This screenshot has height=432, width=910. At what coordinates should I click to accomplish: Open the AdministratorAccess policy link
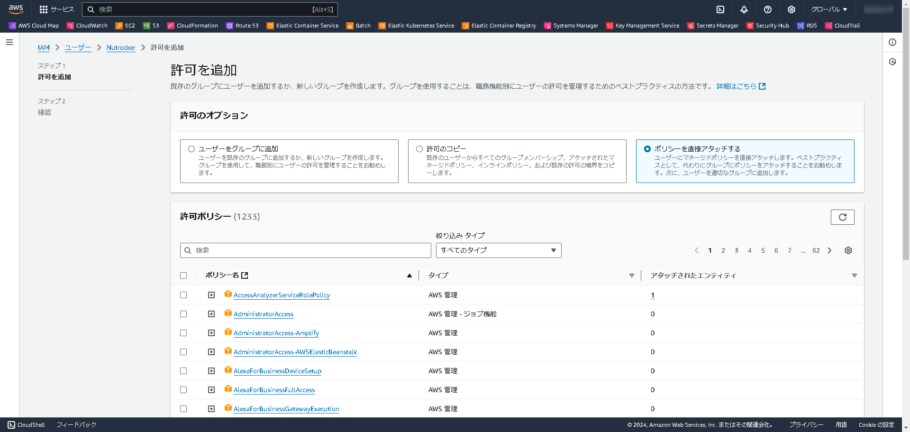tap(263, 314)
